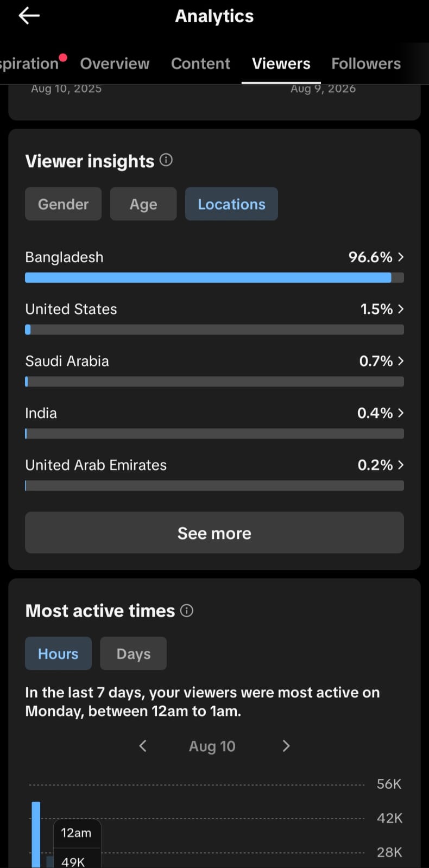
Task: Tap the See more button
Action: (214, 533)
